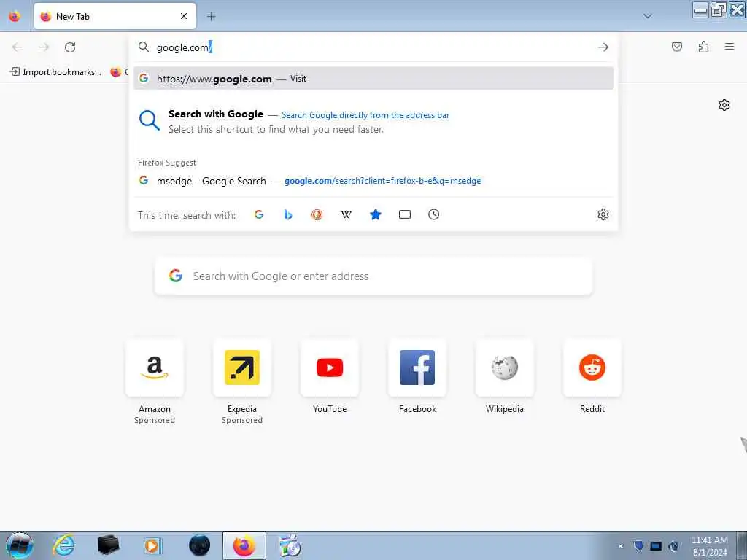Viewport: 747px width, 560px height.
Task: Select the New Tab tab
Action: [115, 16]
